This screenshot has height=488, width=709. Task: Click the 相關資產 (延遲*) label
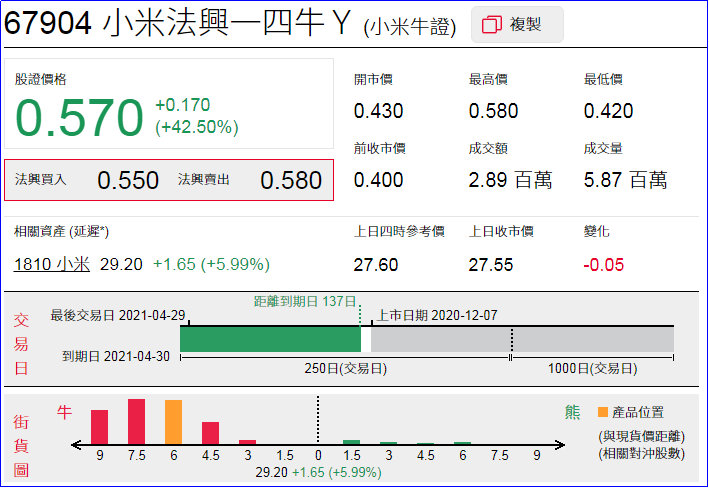[x=61, y=232]
